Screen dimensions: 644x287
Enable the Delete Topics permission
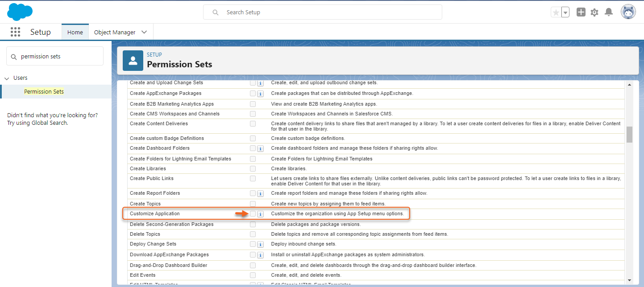[x=253, y=234]
